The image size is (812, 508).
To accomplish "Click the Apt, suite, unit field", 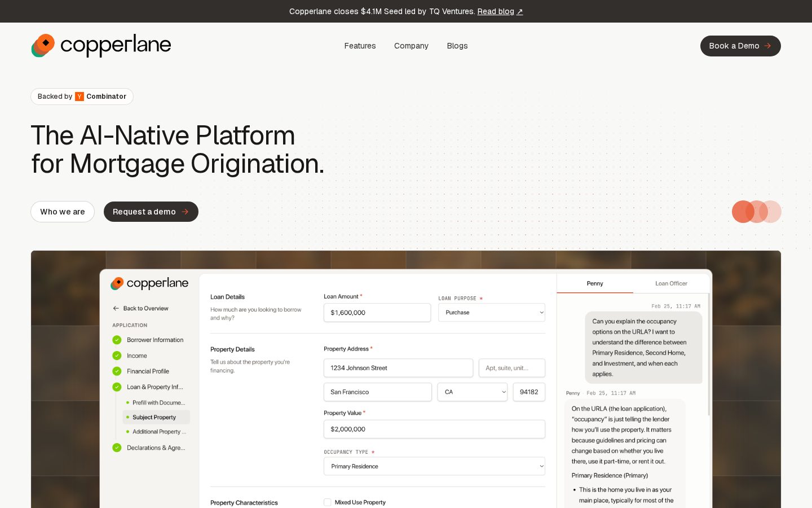I will 512,368.
